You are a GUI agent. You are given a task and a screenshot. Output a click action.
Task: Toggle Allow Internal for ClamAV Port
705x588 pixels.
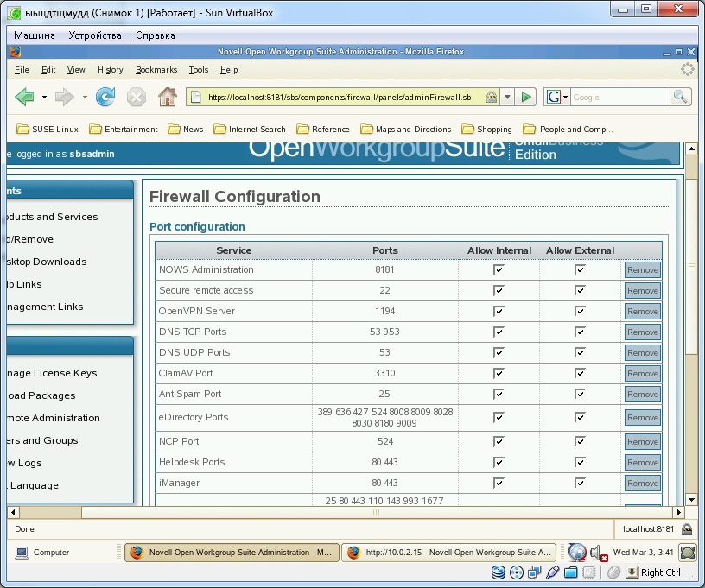tap(499, 373)
